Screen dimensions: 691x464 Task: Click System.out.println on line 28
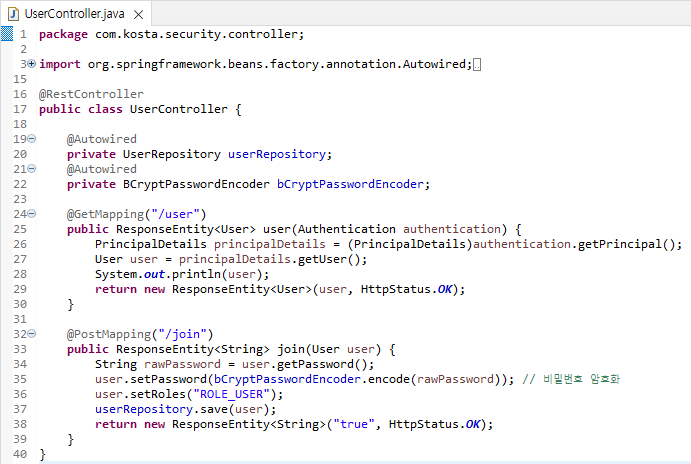[x=158, y=274]
